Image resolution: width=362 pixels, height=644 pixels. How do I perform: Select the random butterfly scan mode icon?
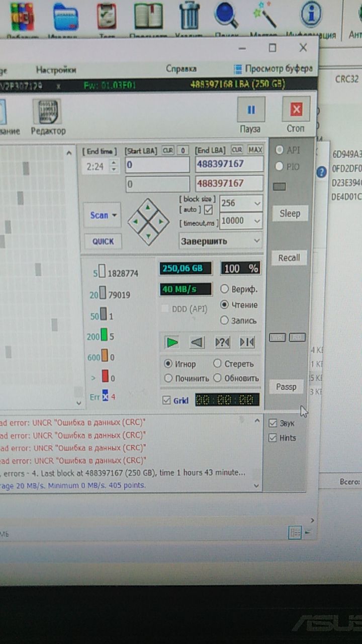click(x=222, y=342)
